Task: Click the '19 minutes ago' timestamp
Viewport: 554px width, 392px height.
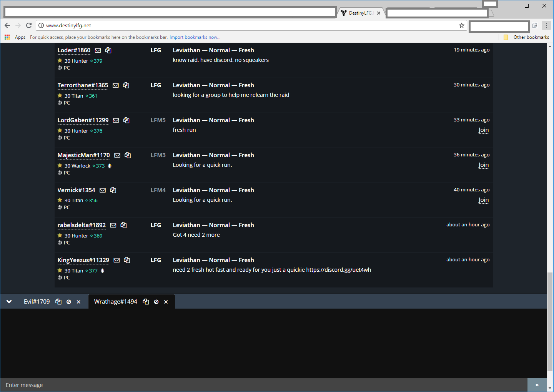Action: tap(472, 50)
